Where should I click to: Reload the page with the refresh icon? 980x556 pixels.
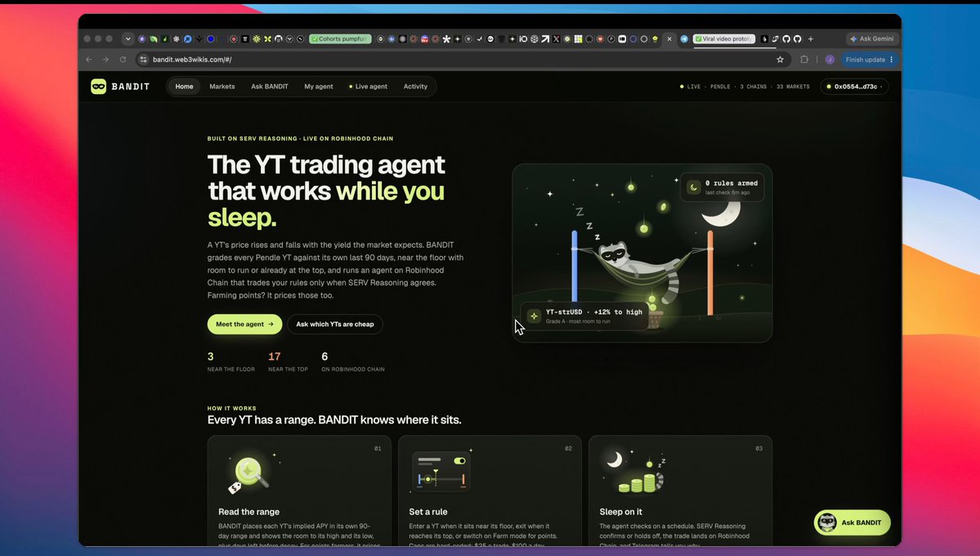coord(123,60)
